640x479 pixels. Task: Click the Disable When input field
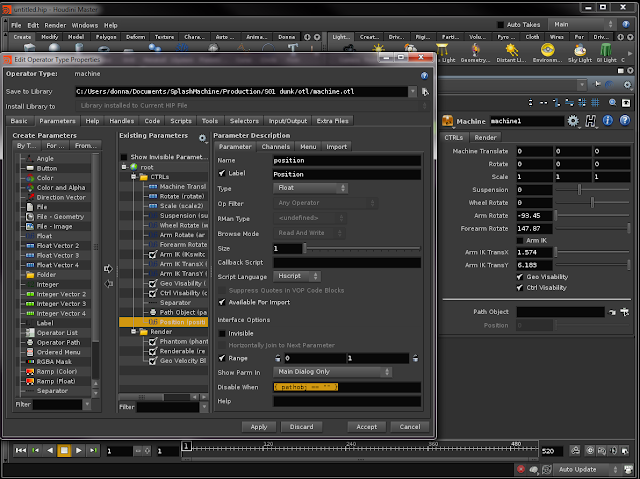[x=347, y=387]
